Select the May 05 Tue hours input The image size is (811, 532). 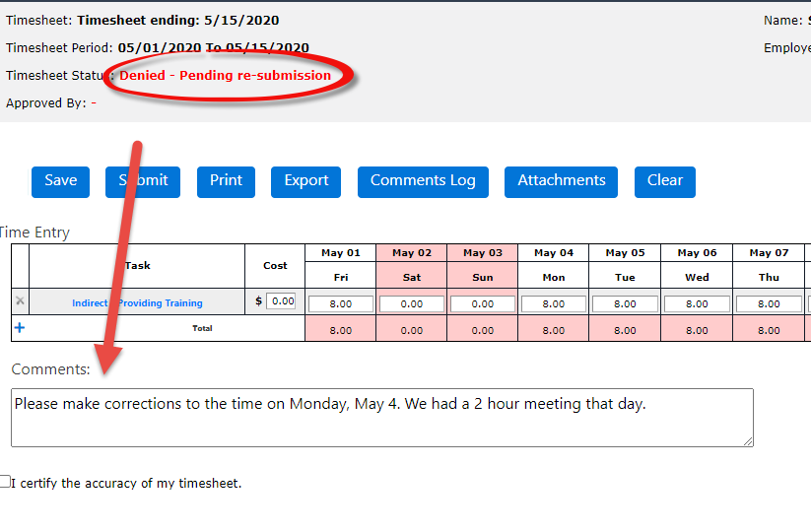click(x=625, y=304)
